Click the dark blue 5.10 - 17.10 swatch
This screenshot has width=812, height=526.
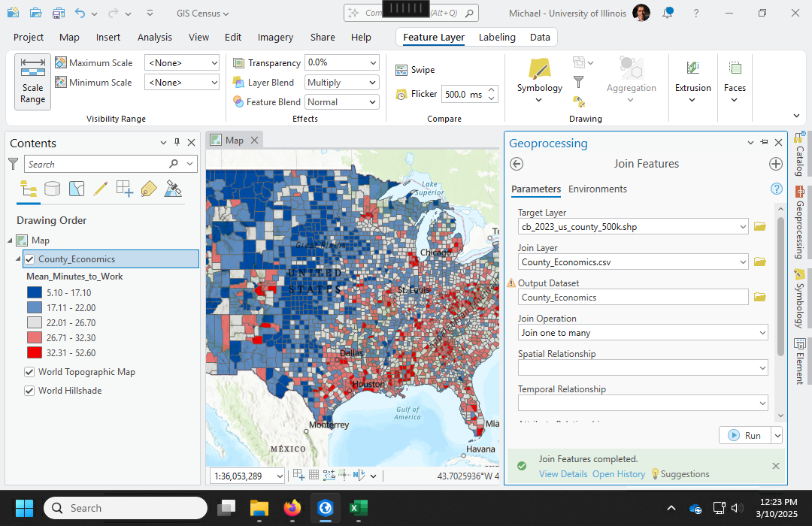coord(35,292)
